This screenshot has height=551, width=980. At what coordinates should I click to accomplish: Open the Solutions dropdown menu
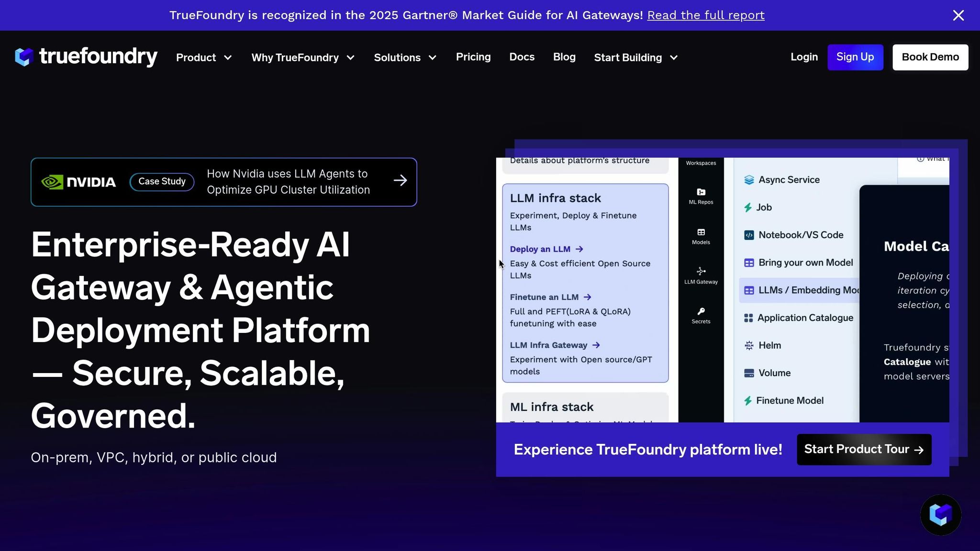pos(405,57)
